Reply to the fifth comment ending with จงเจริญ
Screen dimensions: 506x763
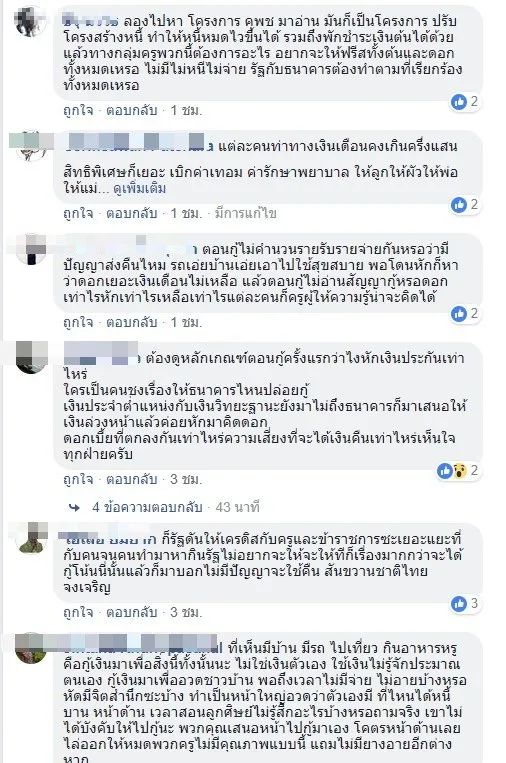131,612
